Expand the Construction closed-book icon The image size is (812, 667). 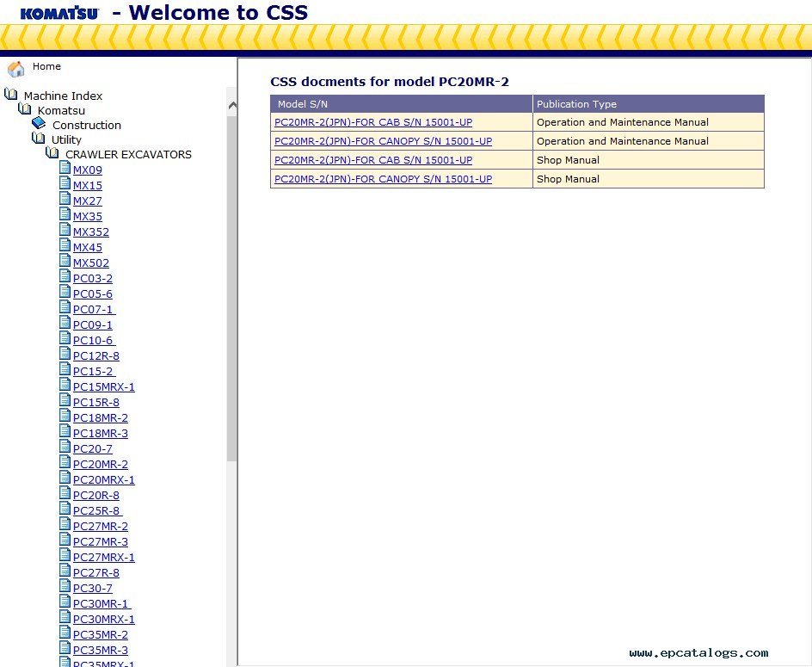(x=39, y=123)
